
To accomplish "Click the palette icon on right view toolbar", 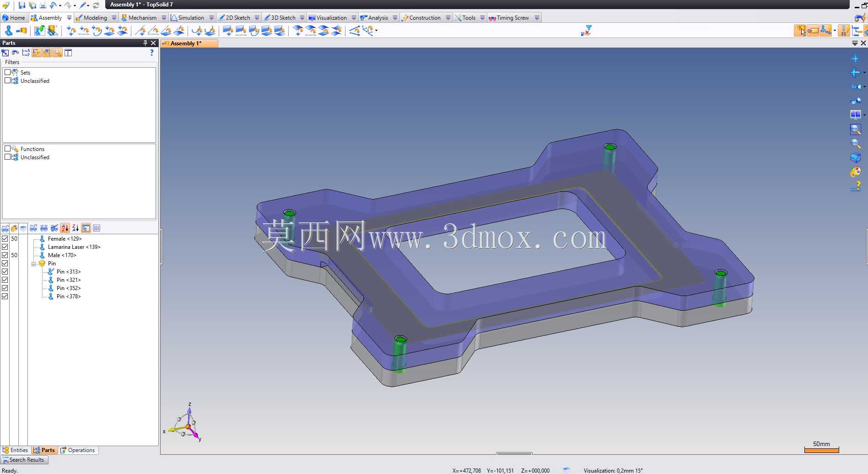I will [x=855, y=172].
